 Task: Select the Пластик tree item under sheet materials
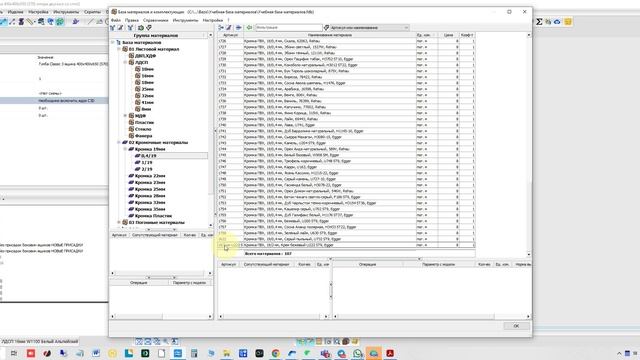pyautogui.click(x=144, y=122)
